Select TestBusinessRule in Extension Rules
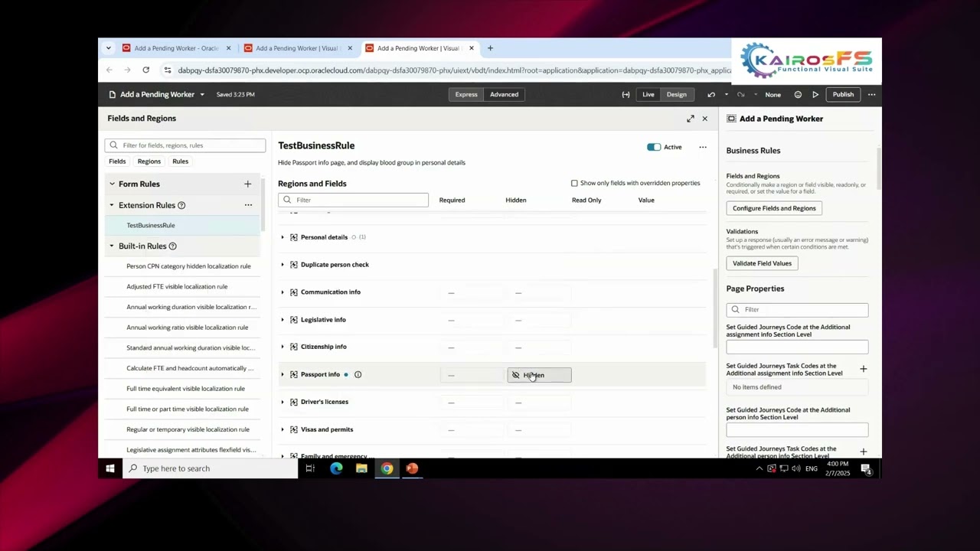 click(x=184, y=225)
